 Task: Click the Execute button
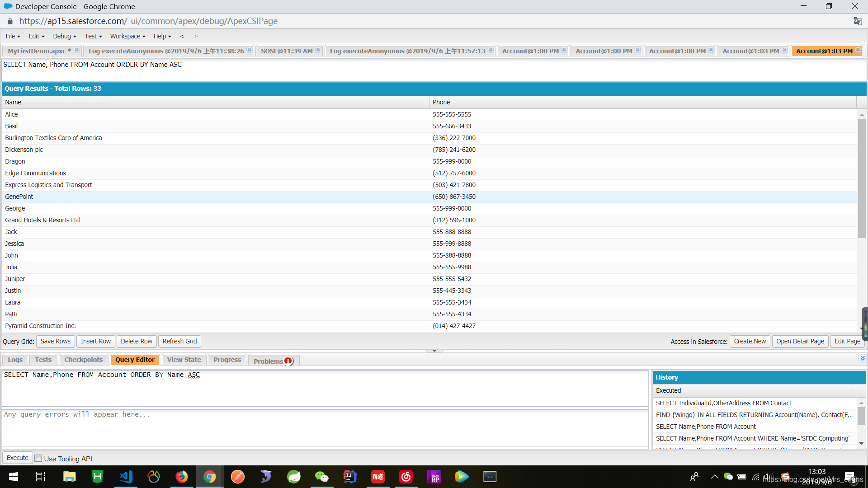pos(17,458)
